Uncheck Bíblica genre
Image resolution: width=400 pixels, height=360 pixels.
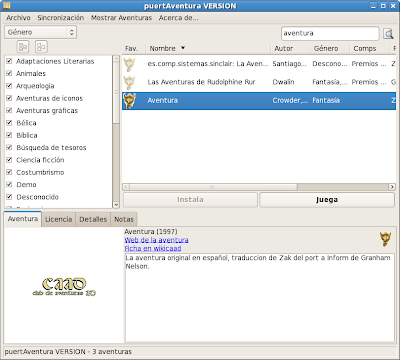tap(9, 135)
